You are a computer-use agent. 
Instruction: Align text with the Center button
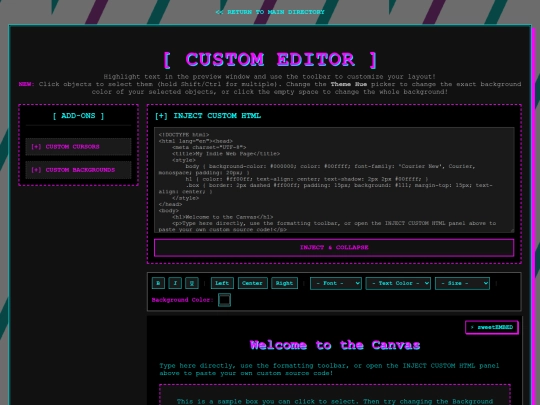252,283
